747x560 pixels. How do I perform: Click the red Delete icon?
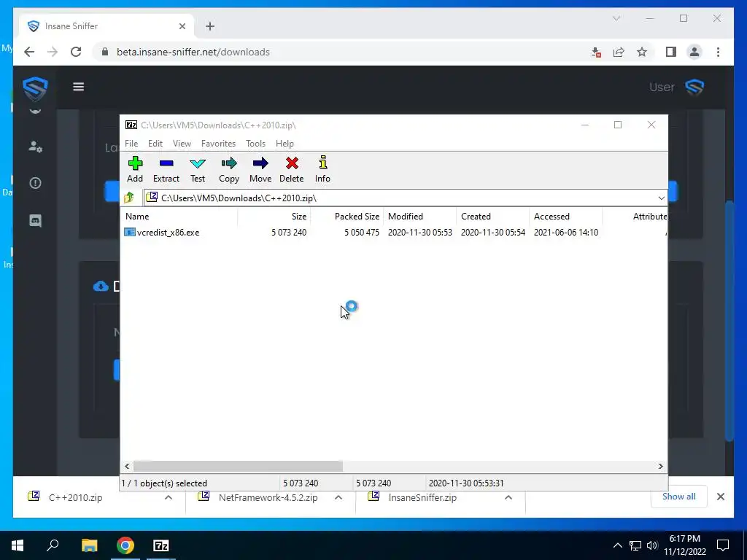pyautogui.click(x=292, y=163)
